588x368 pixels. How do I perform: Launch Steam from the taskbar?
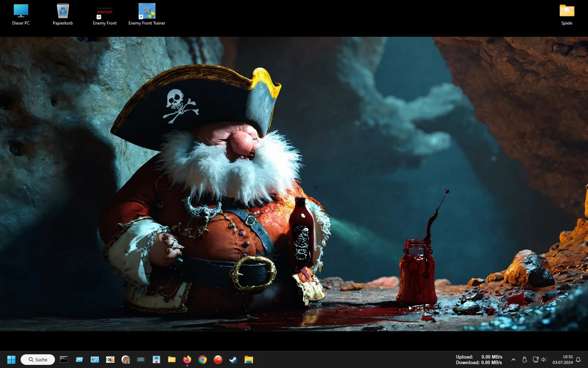[x=233, y=360]
